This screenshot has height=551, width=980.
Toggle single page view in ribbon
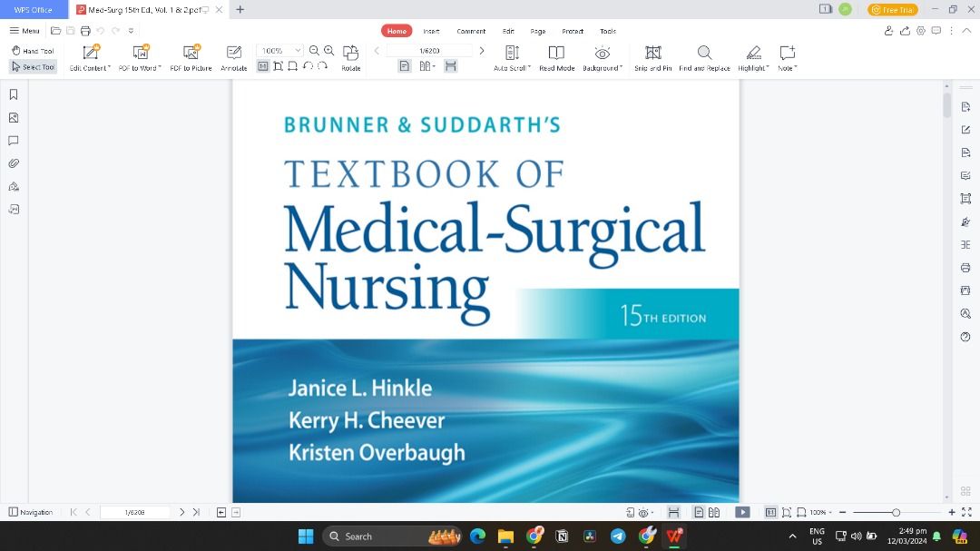coord(405,66)
